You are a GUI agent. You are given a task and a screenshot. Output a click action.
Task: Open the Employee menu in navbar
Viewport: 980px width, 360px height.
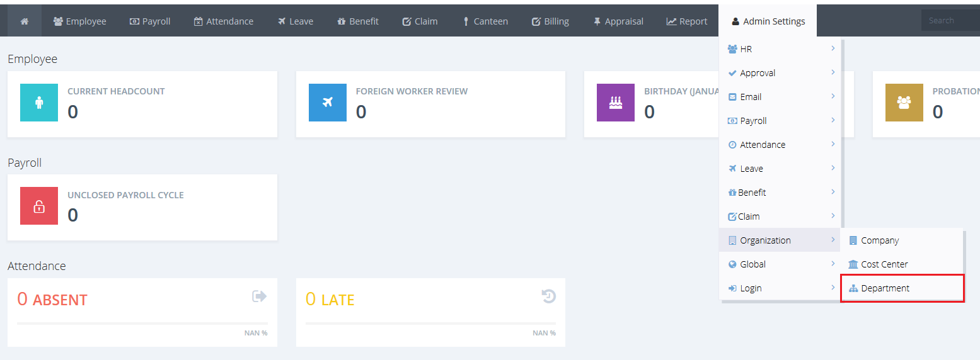79,21
